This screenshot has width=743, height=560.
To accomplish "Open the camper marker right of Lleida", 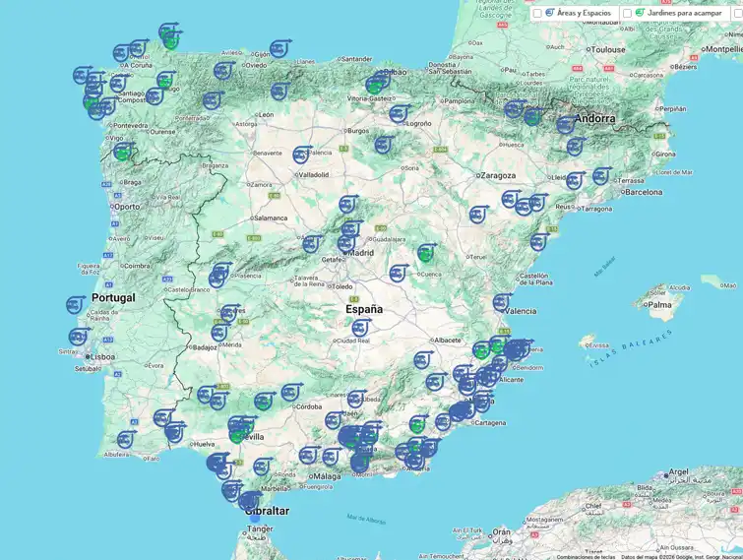I will pos(576,180).
